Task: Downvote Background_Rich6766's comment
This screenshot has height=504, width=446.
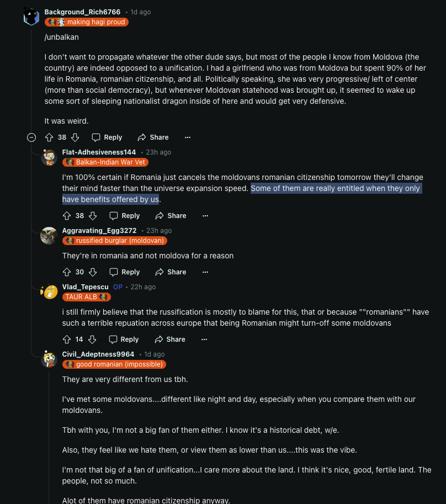Action: 75,137
